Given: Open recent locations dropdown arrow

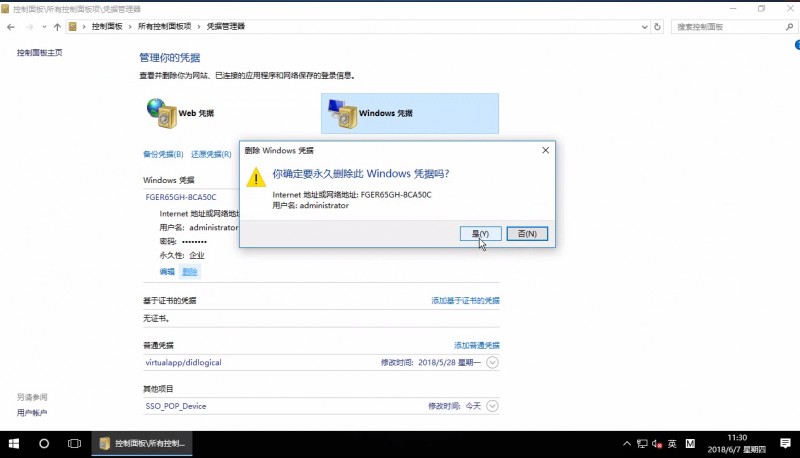Looking at the screenshot, I should coord(44,27).
